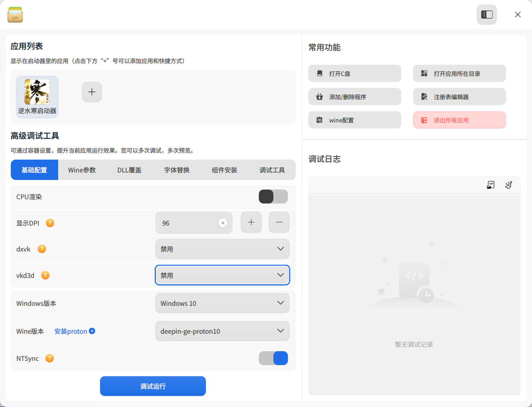Click the arrow icon next to 安装proton

click(x=92, y=331)
